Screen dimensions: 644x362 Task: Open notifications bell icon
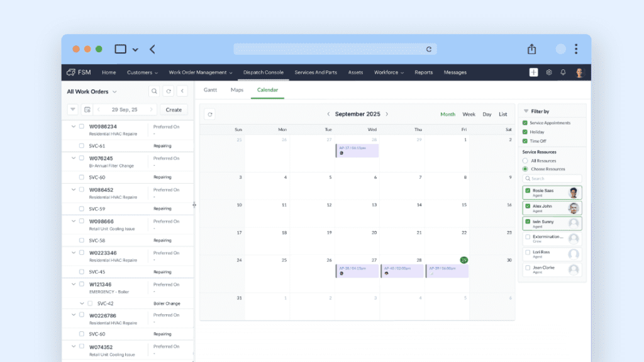point(563,72)
